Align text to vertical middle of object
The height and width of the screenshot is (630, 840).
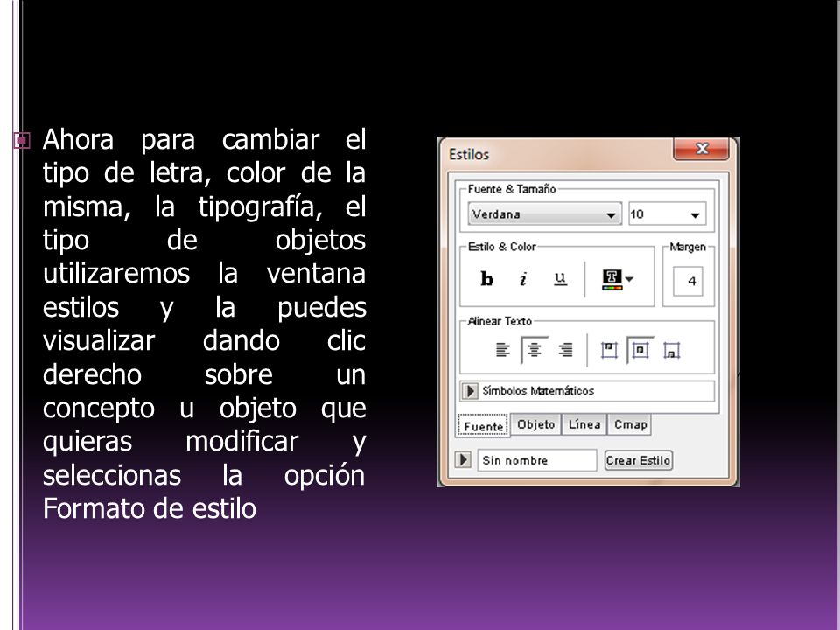click(x=640, y=350)
